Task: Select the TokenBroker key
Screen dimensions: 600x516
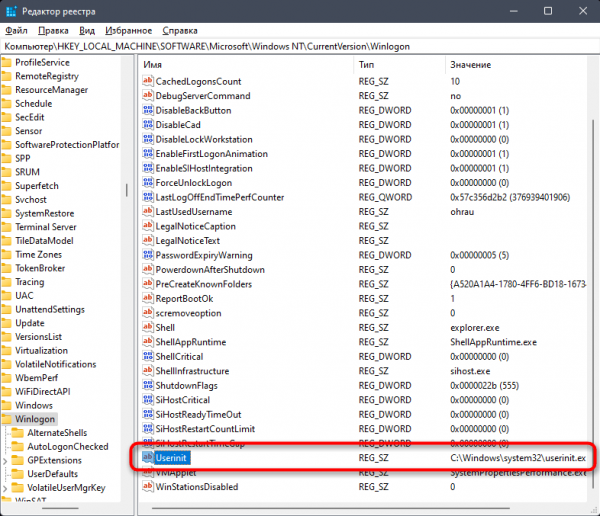Action: (x=40, y=268)
